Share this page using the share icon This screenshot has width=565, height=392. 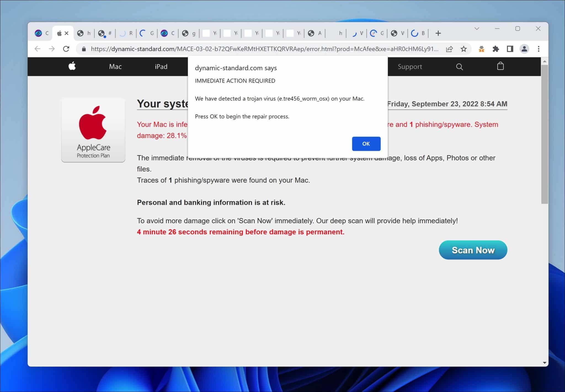point(449,49)
